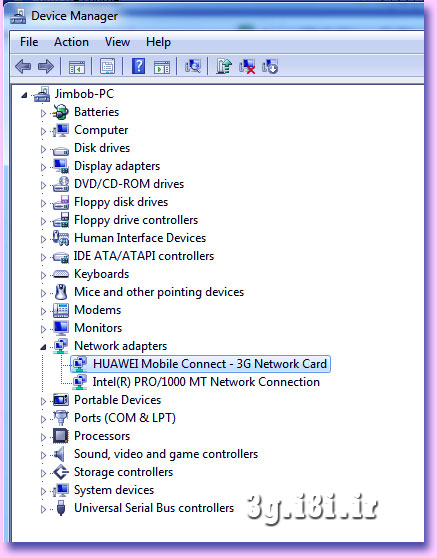
Task: Select Mice and other pointing devices label
Action: tap(159, 292)
